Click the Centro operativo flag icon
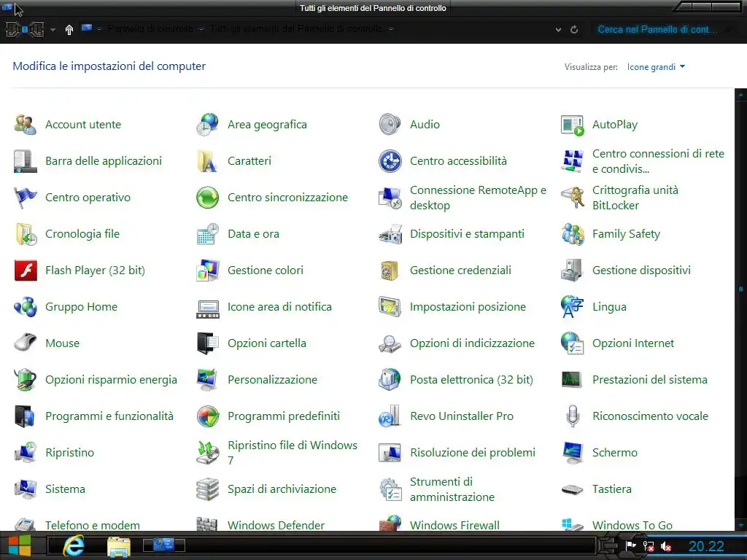The width and height of the screenshot is (747, 560). tap(26, 198)
